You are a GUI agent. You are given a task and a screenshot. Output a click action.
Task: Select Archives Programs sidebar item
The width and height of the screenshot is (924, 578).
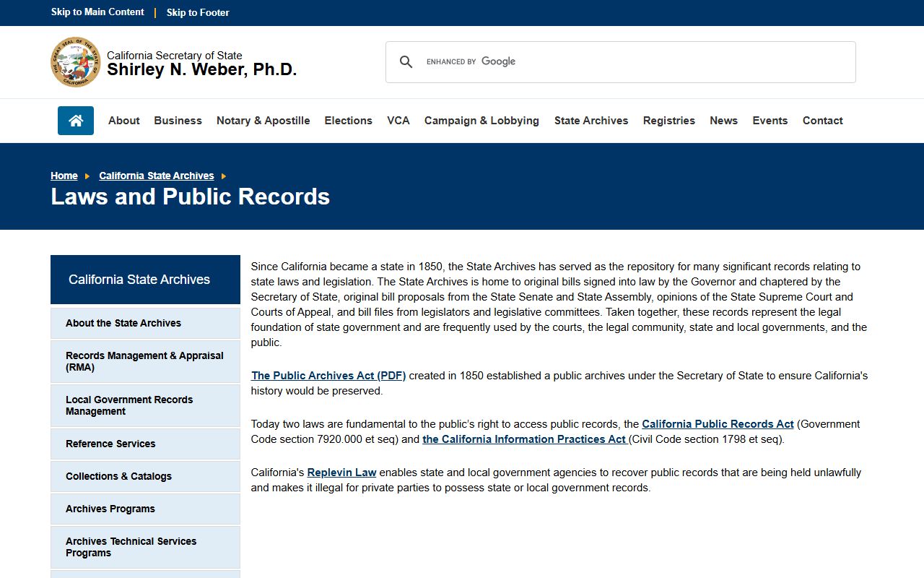145,509
